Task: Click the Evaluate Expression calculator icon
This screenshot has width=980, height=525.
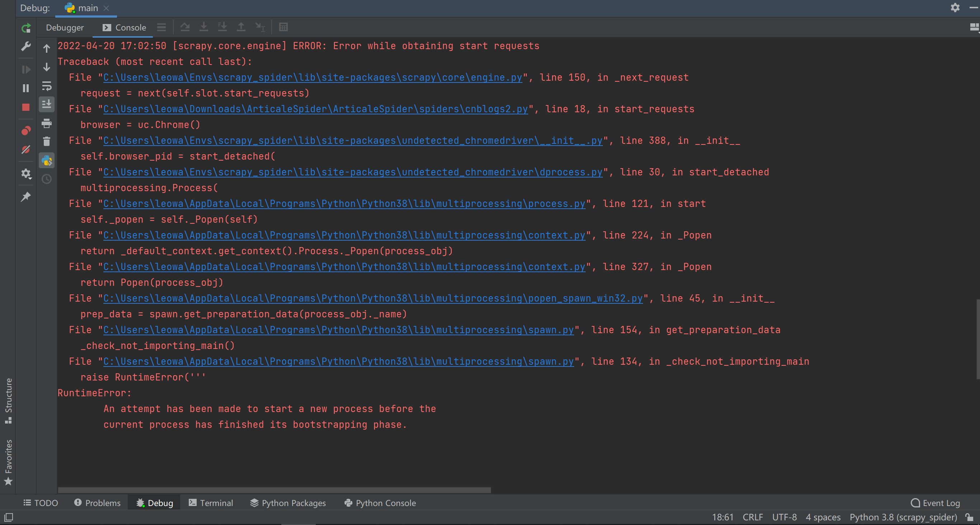Action: pyautogui.click(x=283, y=27)
